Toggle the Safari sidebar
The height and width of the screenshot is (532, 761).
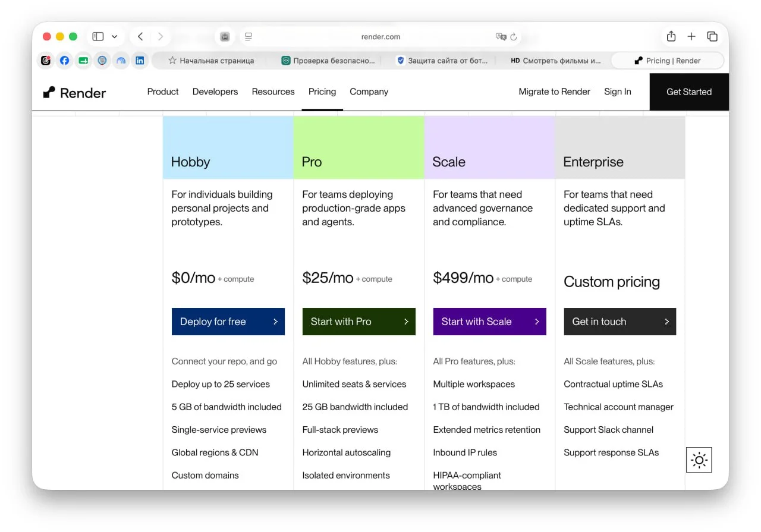click(98, 37)
